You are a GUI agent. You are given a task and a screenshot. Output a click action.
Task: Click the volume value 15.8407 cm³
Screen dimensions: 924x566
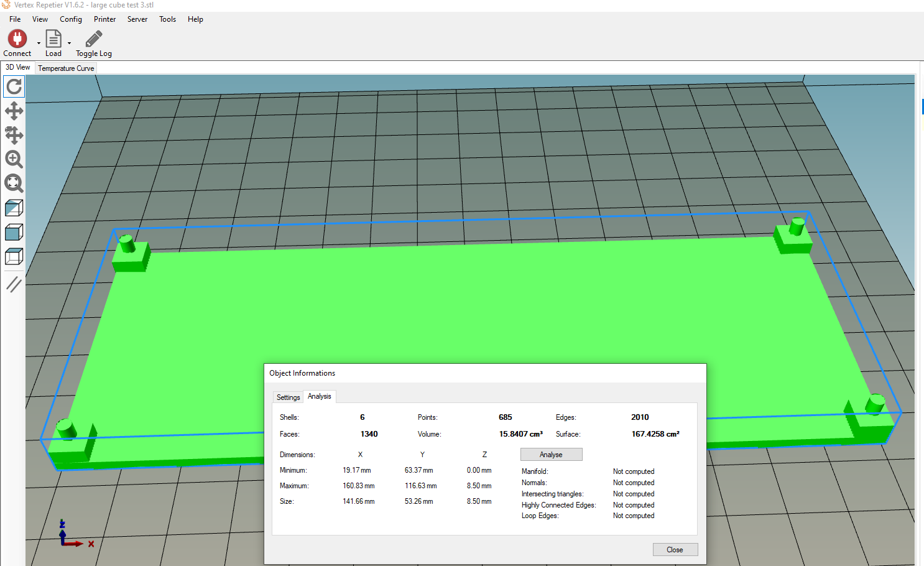point(521,434)
